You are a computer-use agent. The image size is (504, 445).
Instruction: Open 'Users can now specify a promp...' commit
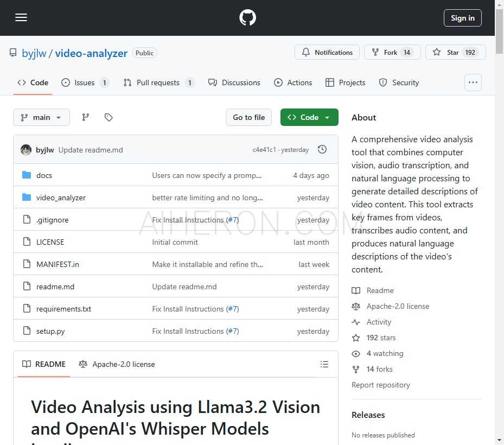pos(207,175)
